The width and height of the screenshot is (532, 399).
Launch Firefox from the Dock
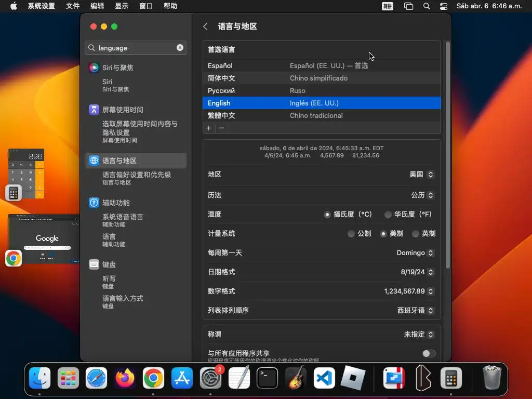(x=125, y=378)
